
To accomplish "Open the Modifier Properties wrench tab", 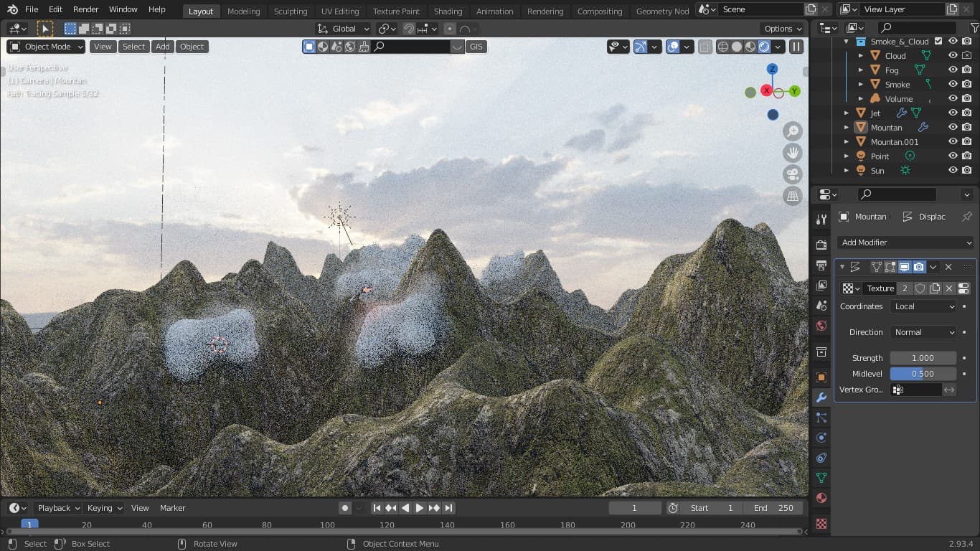I will point(821,397).
